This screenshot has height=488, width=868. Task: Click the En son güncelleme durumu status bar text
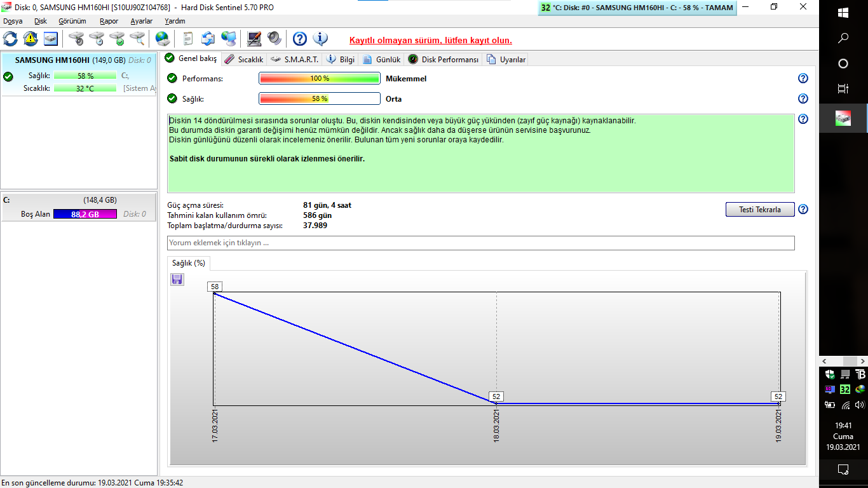[93, 483]
